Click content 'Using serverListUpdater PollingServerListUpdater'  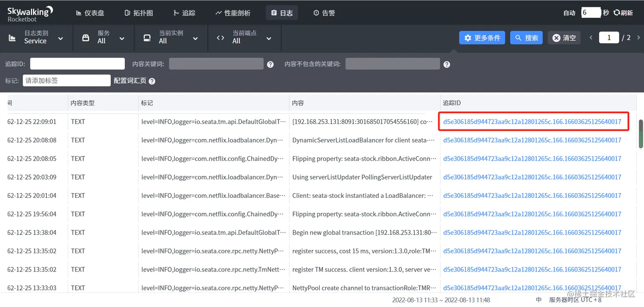(362, 177)
